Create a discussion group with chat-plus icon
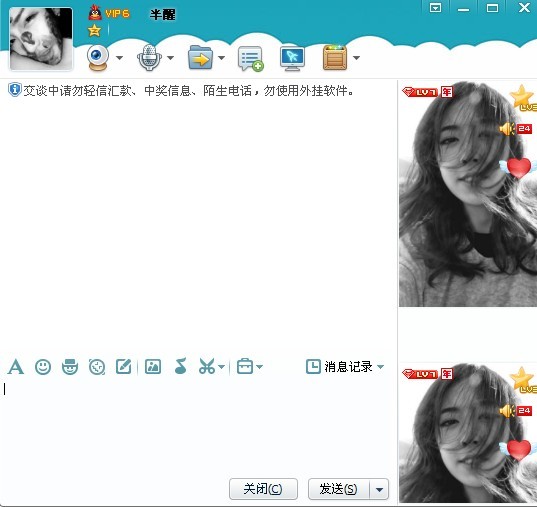 click(x=251, y=59)
